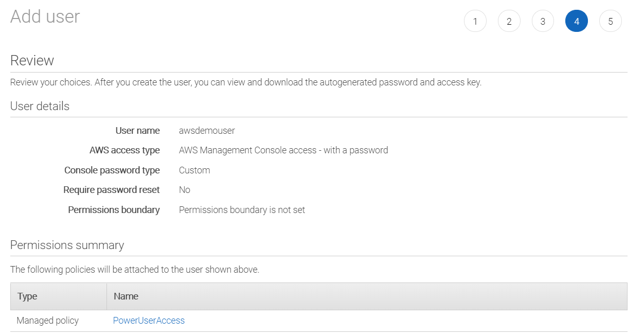This screenshot has width=644, height=336.
Task: Click the 'AWS access type' label
Action: pos(124,150)
